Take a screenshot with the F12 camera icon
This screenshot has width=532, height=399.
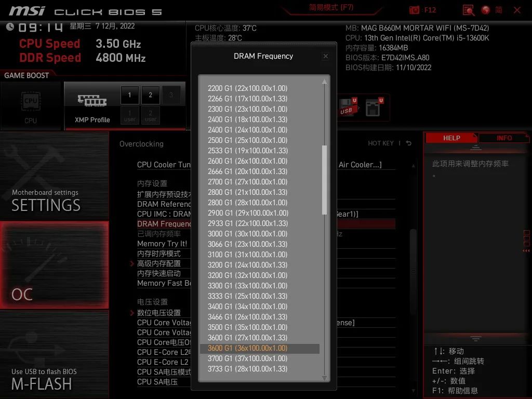[414, 10]
